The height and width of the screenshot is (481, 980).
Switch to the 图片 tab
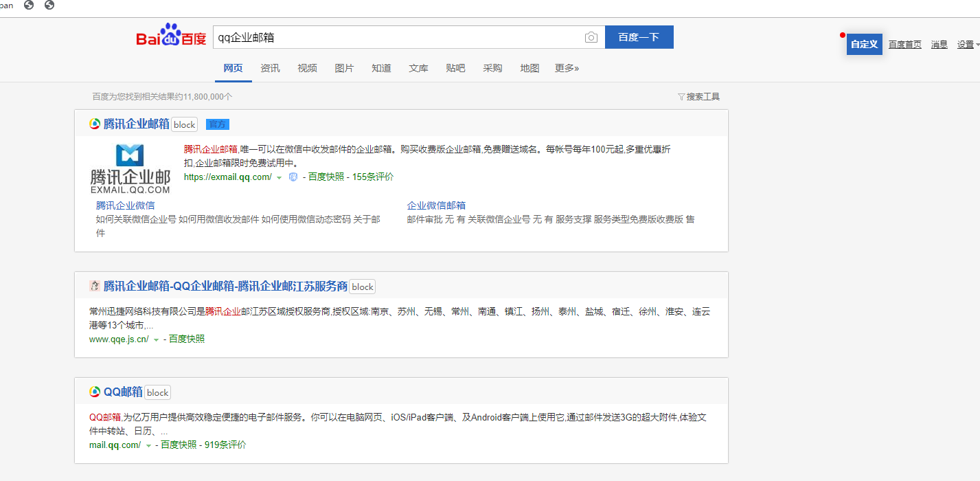(344, 68)
